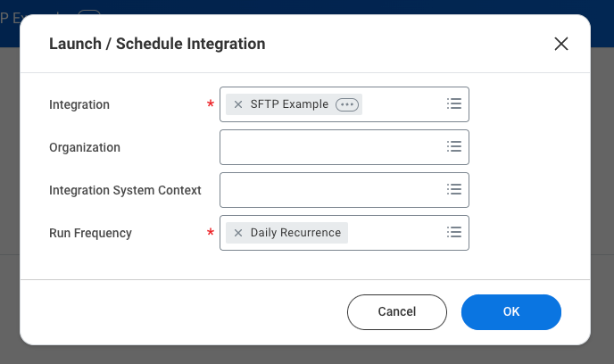
Task: Select the SFTP Example chip
Action: coord(289,104)
